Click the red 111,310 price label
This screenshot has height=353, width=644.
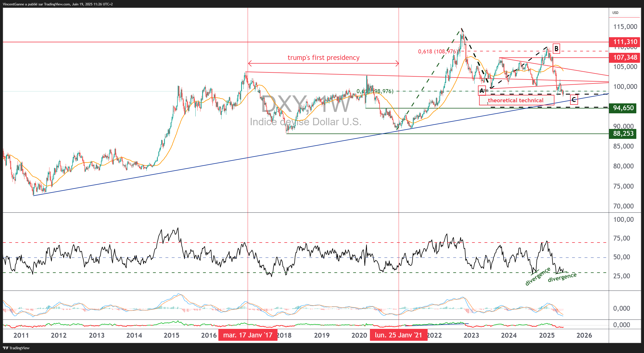(x=625, y=42)
